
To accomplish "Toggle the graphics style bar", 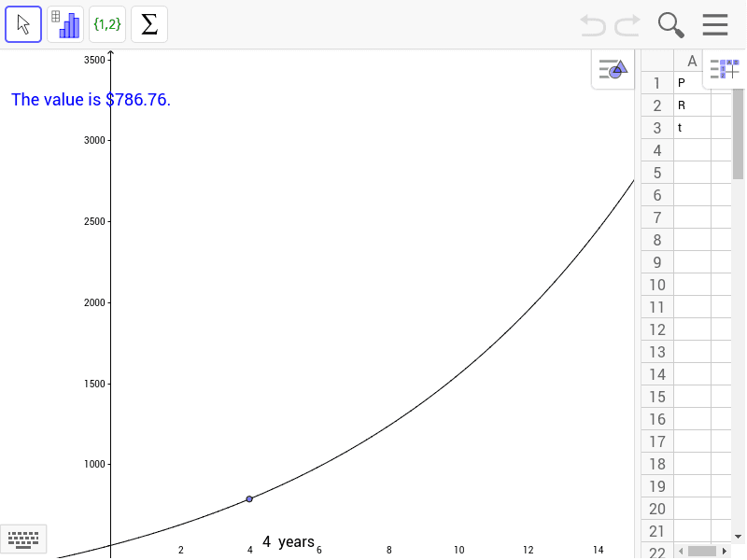I will click(613, 69).
